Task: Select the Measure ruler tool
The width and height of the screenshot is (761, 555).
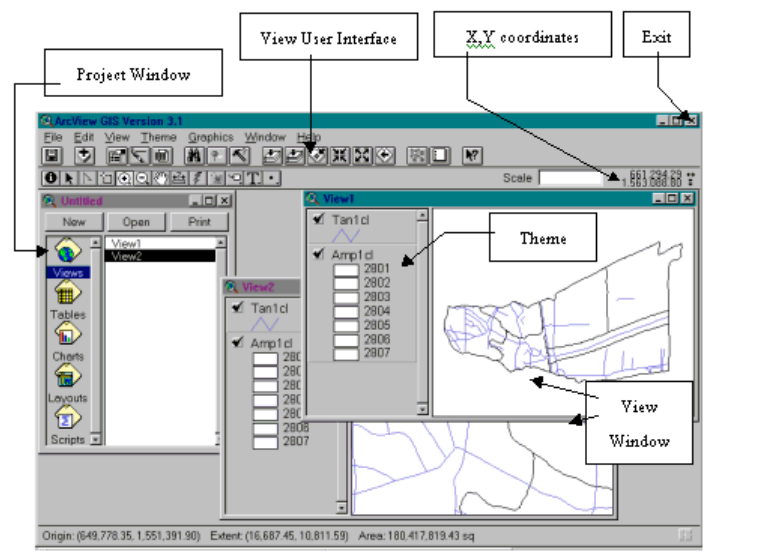Action: pyautogui.click(x=179, y=179)
